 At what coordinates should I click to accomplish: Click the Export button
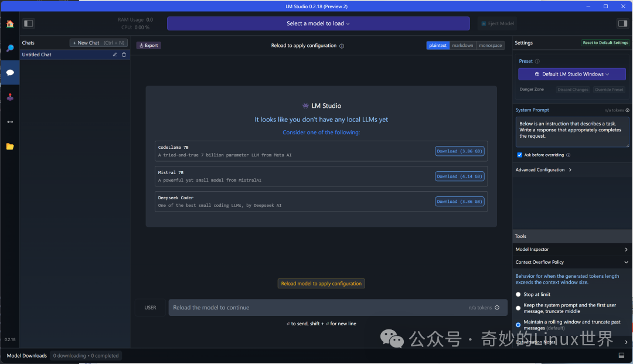(x=148, y=46)
